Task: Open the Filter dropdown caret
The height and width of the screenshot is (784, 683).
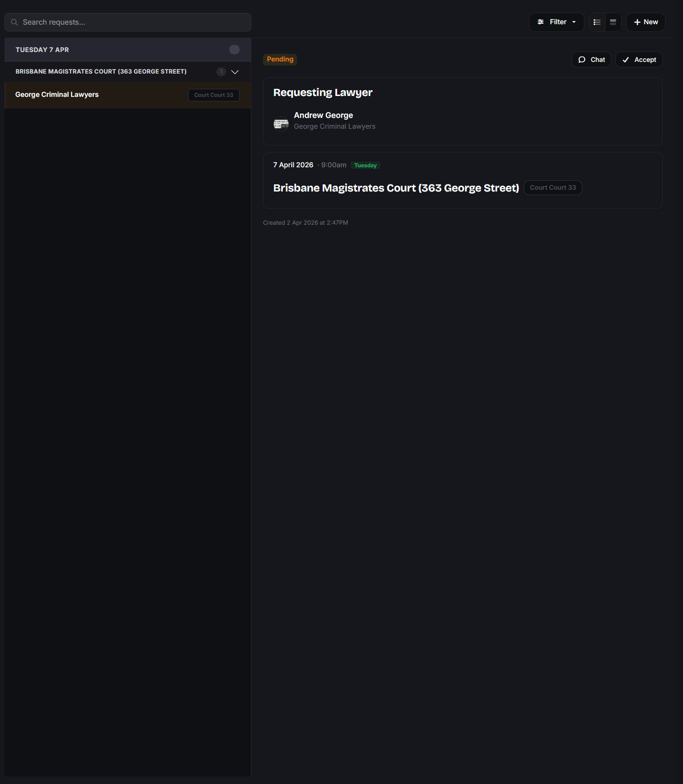Action: point(574,22)
